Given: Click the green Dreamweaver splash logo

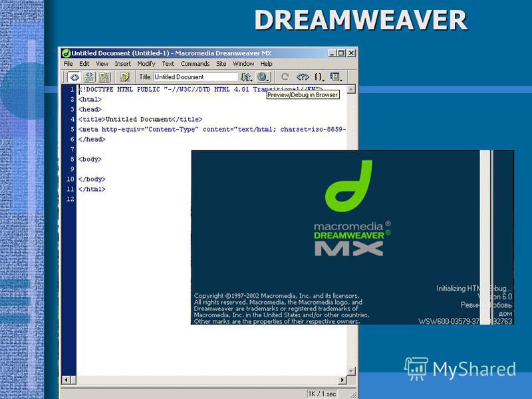Looking at the screenshot, I should 348,186.
